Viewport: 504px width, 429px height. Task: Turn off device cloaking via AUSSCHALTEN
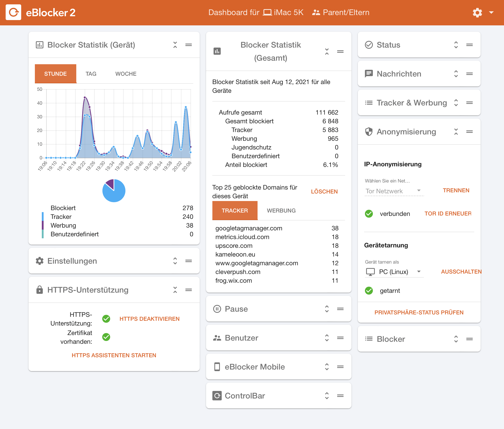tap(461, 272)
